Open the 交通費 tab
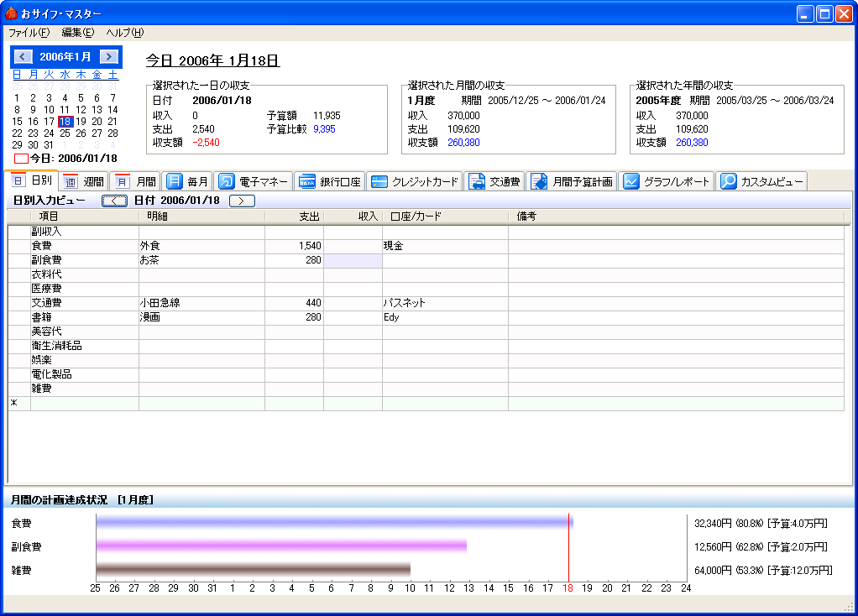 (x=494, y=181)
